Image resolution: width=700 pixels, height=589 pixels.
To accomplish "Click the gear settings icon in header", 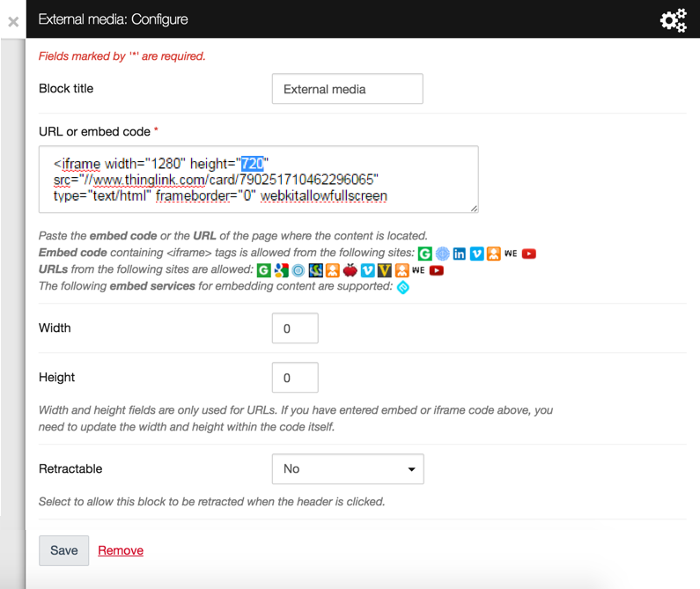I will coord(673,19).
